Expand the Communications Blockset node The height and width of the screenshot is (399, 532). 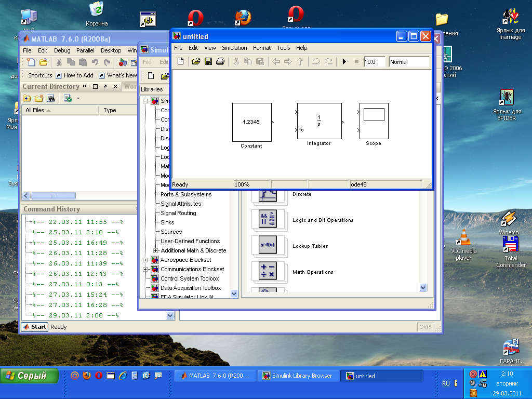(x=145, y=270)
